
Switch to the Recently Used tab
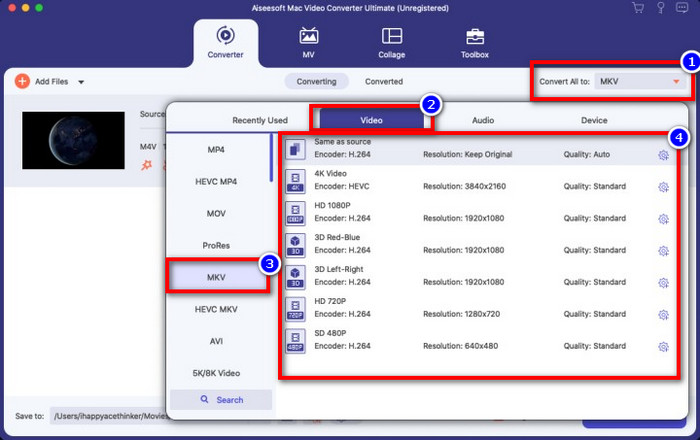260,120
